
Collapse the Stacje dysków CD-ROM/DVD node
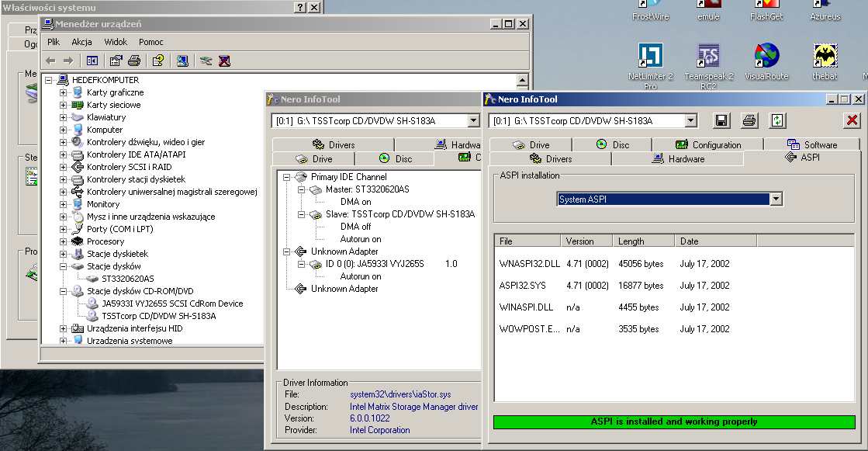63,291
